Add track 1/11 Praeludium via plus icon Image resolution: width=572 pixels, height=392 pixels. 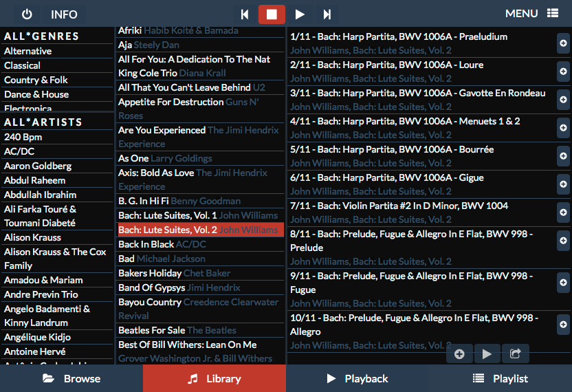tap(563, 43)
